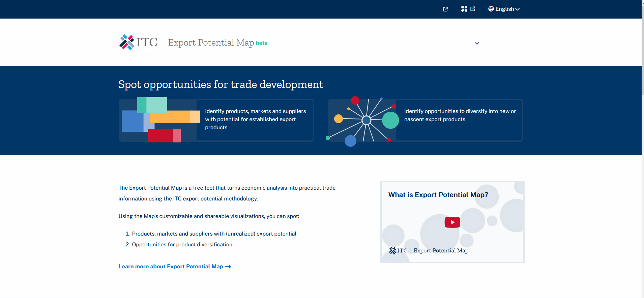Click What is Export Potential Map heading
644x298 pixels.
[438, 195]
